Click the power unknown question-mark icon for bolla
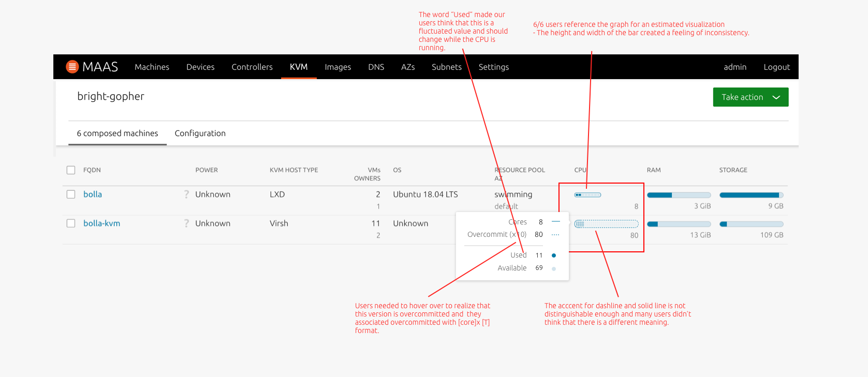 click(x=186, y=194)
